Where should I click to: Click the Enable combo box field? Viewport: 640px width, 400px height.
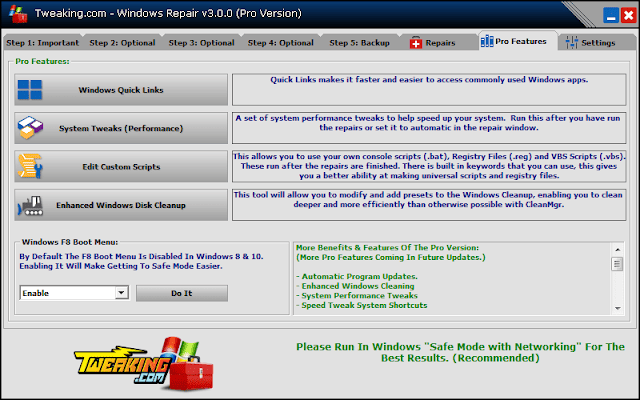[74, 293]
